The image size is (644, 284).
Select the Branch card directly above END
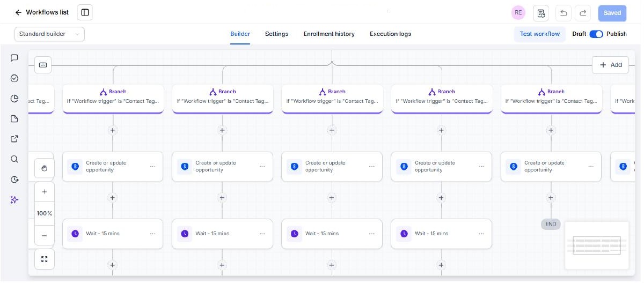tap(551, 98)
